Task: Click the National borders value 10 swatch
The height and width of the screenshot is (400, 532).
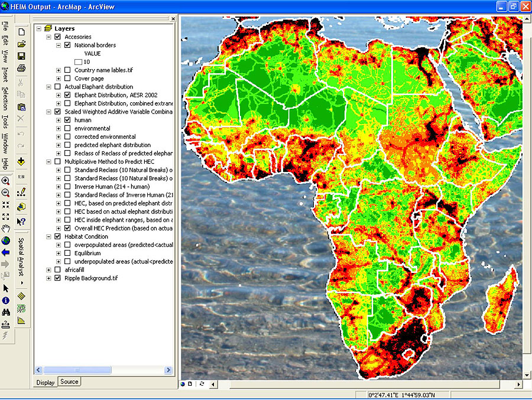Action: click(x=78, y=62)
